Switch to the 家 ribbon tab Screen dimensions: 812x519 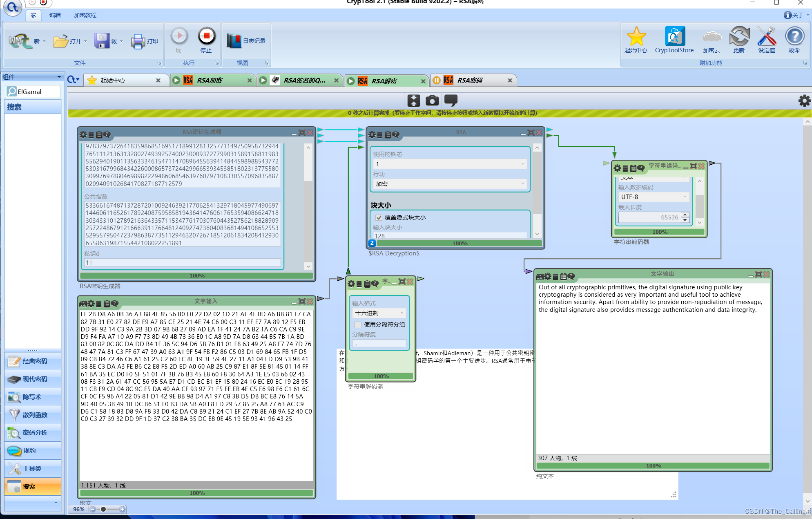click(33, 15)
